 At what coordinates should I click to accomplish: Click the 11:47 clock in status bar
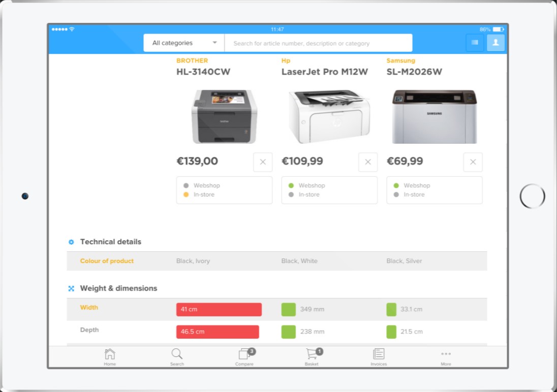[277, 29]
